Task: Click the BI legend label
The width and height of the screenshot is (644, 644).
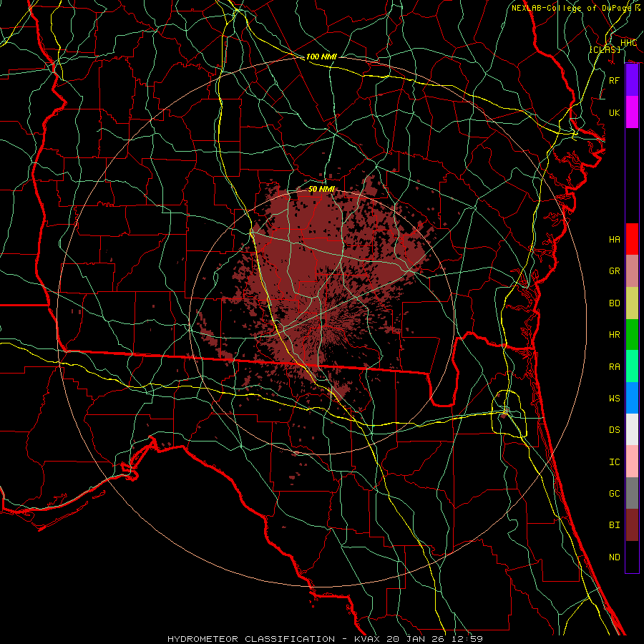Action: [x=615, y=525]
